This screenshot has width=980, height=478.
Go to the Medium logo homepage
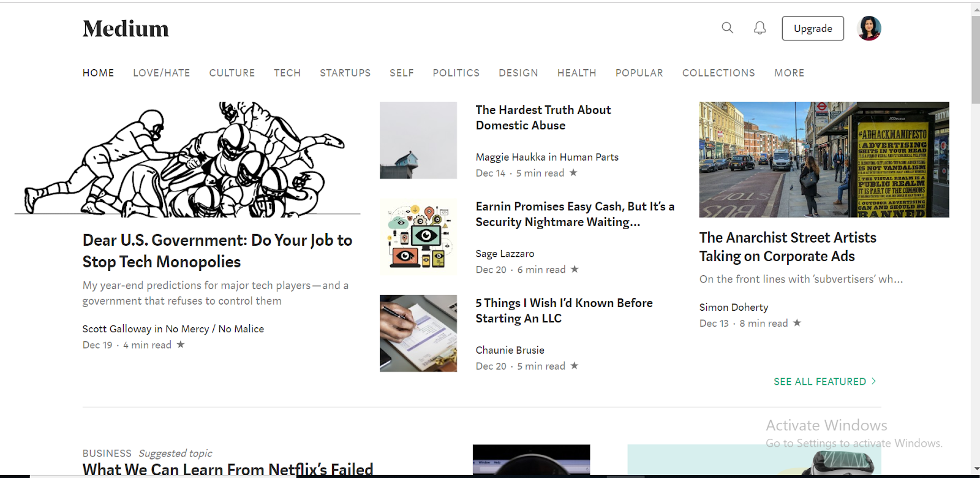[x=126, y=29]
